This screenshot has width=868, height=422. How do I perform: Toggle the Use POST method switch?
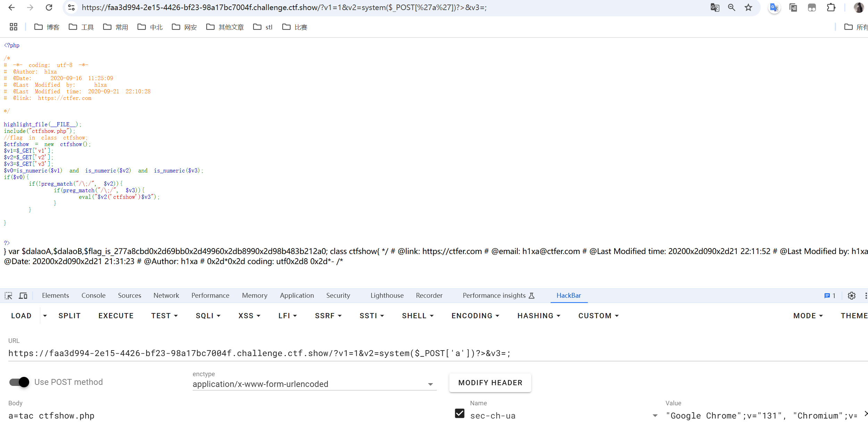[19, 382]
